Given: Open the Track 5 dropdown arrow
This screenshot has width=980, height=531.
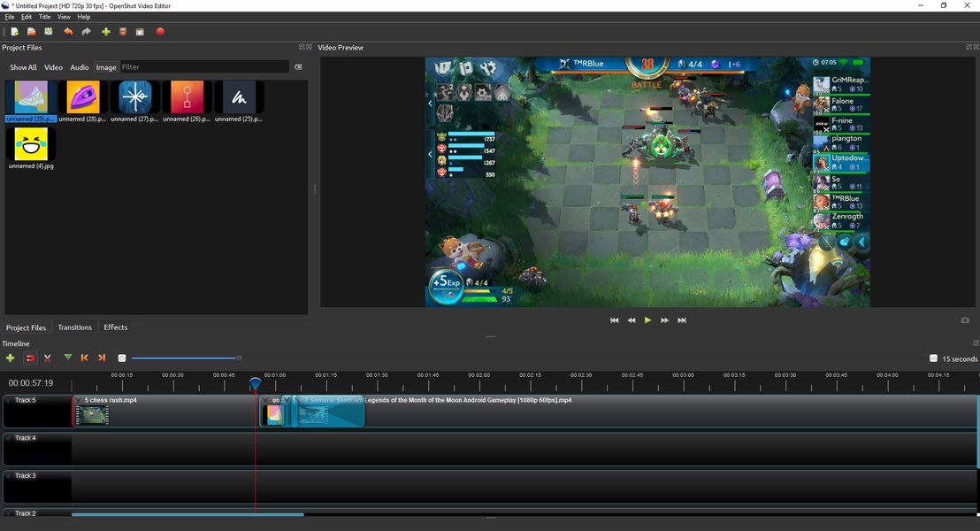Looking at the screenshot, I should click(x=8, y=400).
